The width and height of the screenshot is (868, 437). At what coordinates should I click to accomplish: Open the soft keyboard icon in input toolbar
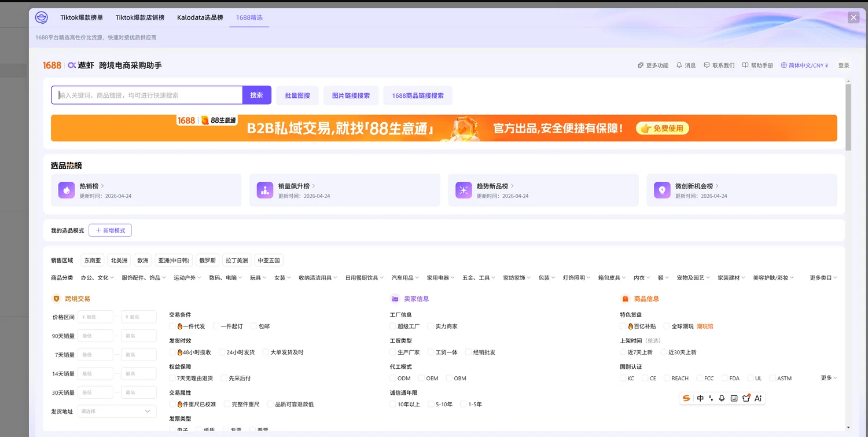click(x=734, y=398)
